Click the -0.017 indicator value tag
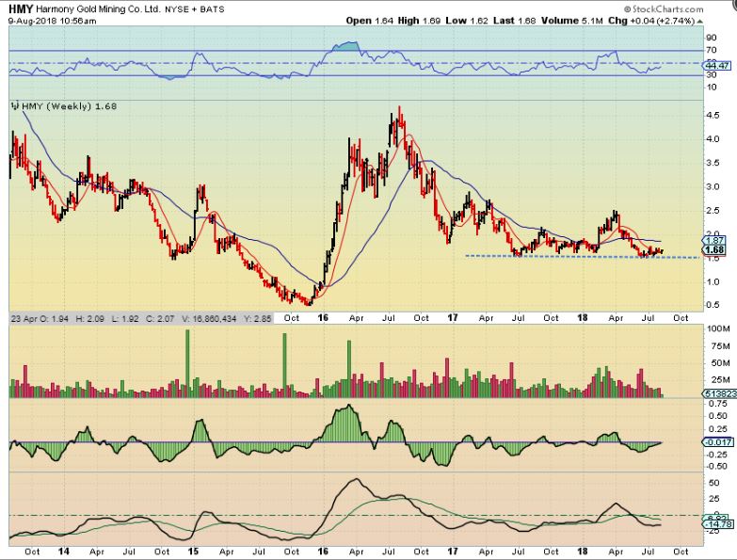The width and height of the screenshot is (737, 560). [719, 442]
